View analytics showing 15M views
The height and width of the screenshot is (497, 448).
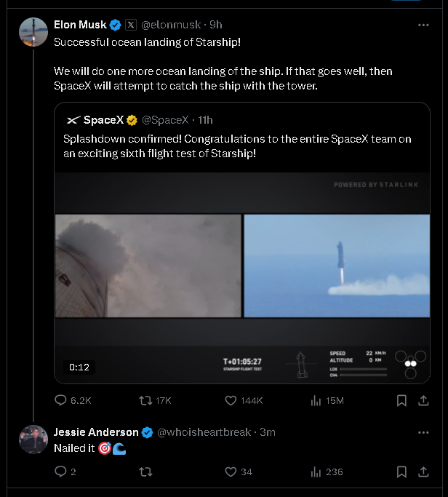tap(316, 400)
